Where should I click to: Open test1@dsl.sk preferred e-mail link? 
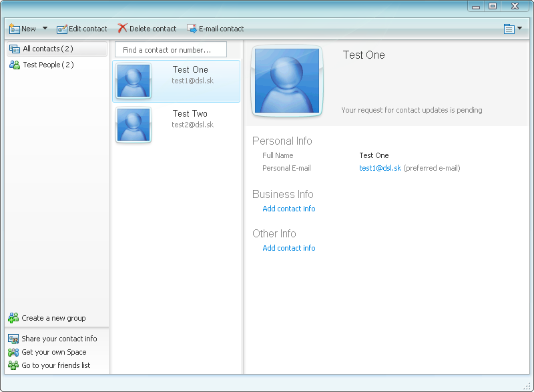pyautogui.click(x=380, y=168)
